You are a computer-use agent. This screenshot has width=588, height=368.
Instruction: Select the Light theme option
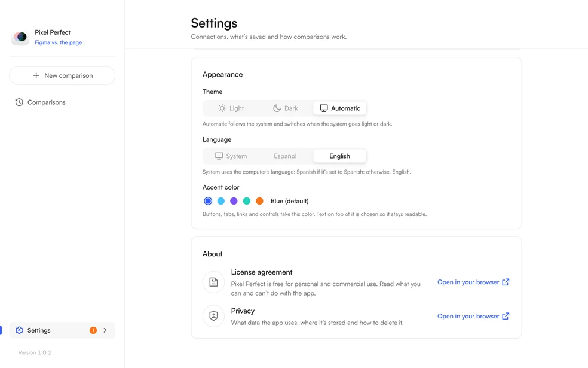pyautogui.click(x=231, y=108)
